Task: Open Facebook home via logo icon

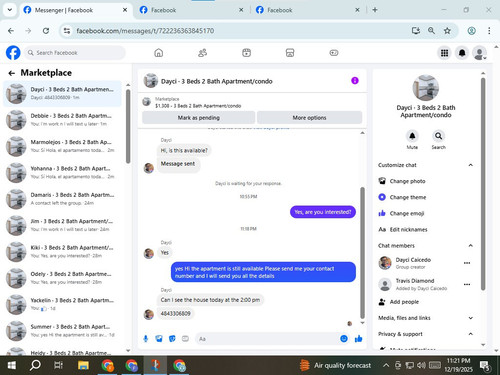Action: [13, 53]
